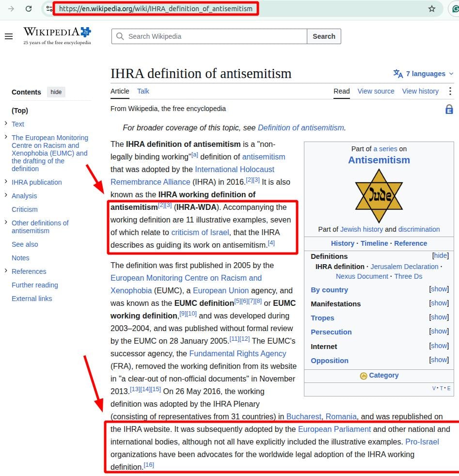Show the Opposition group

pos(439,360)
